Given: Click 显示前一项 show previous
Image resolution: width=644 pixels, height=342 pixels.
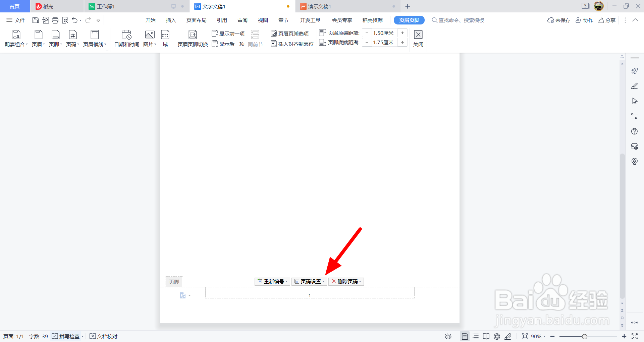Looking at the screenshot, I should pos(228,34).
